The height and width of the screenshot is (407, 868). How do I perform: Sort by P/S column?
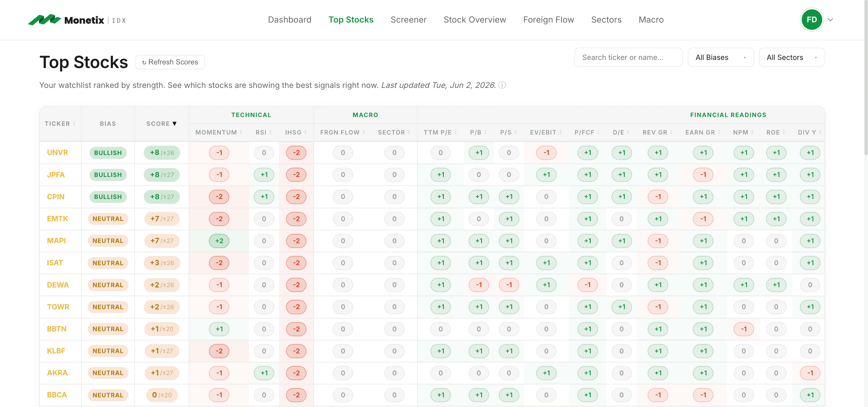[508, 132]
